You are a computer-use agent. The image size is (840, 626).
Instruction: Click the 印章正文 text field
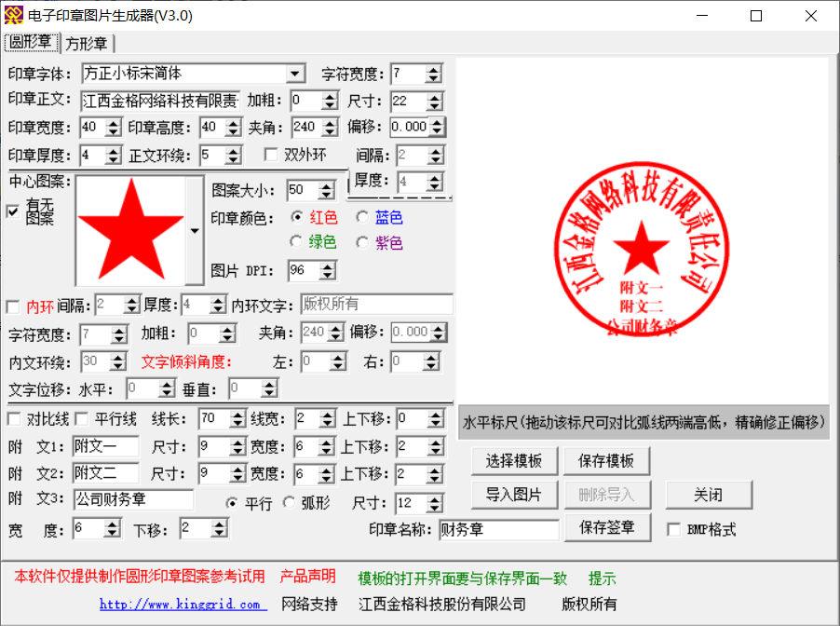click(160, 101)
